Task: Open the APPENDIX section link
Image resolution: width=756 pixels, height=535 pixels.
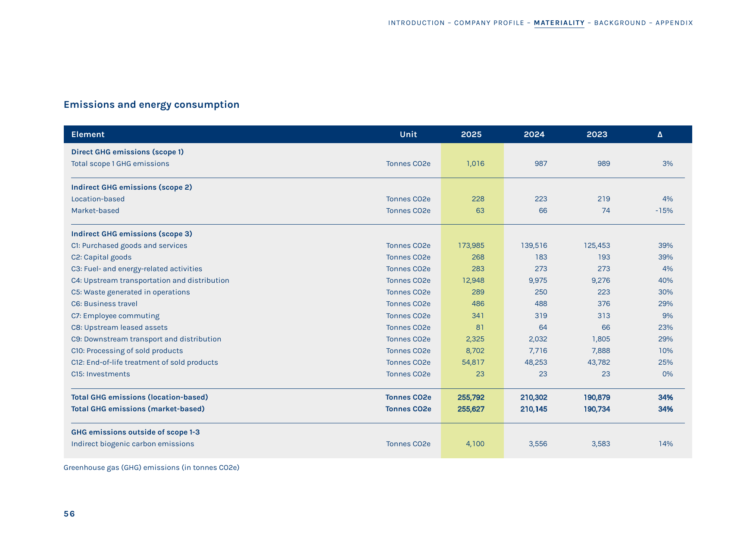Action: [x=674, y=23]
